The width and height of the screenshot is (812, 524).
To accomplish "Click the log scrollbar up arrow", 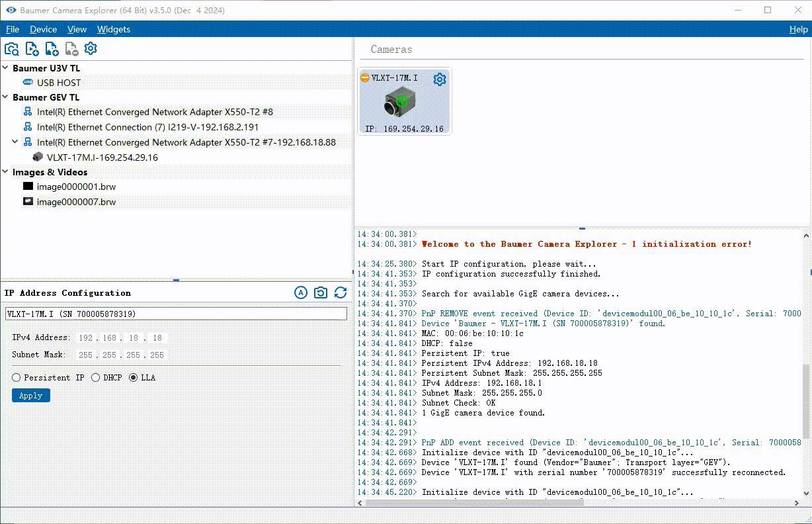I will click(805, 234).
